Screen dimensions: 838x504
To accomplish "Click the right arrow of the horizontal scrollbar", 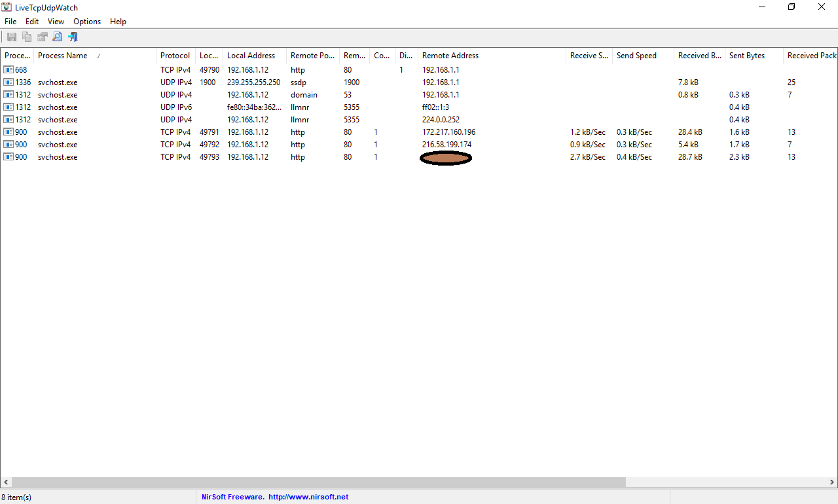I will coord(832,482).
